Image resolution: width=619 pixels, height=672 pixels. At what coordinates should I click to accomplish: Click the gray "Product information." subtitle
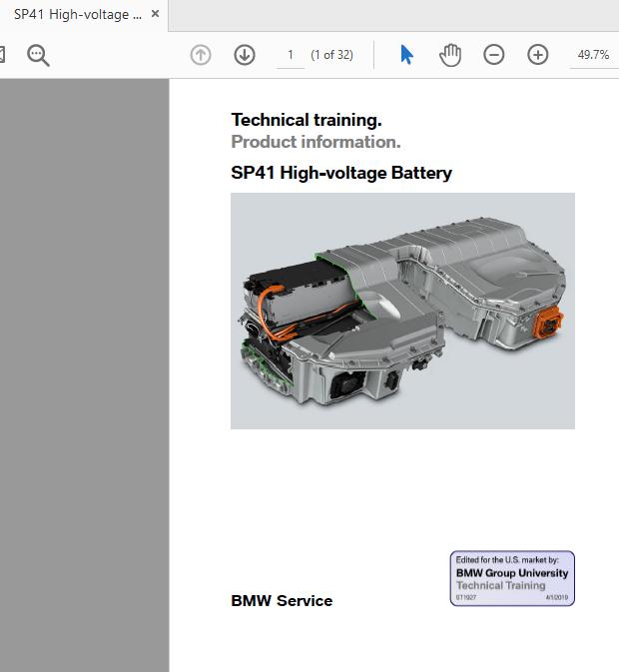click(315, 142)
